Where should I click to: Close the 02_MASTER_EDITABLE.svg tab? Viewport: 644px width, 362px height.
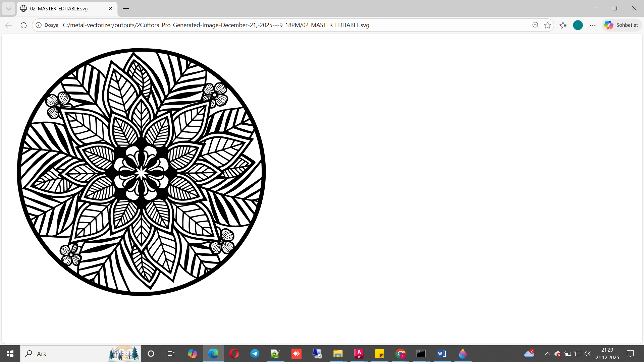coord(111,9)
